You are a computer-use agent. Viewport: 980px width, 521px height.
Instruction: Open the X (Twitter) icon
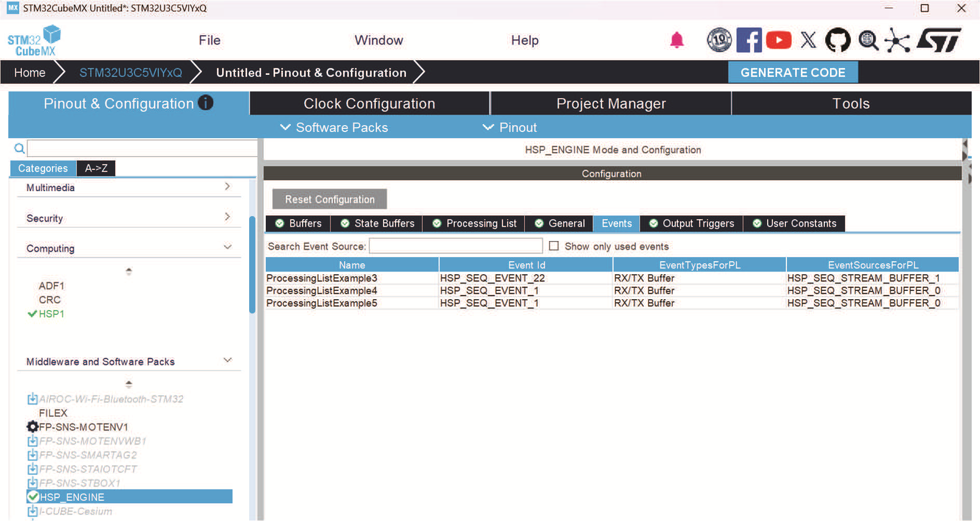click(x=808, y=40)
